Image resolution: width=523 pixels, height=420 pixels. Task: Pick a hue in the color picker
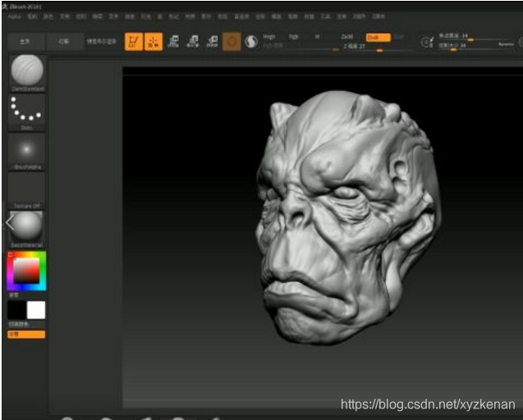[x=26, y=271]
